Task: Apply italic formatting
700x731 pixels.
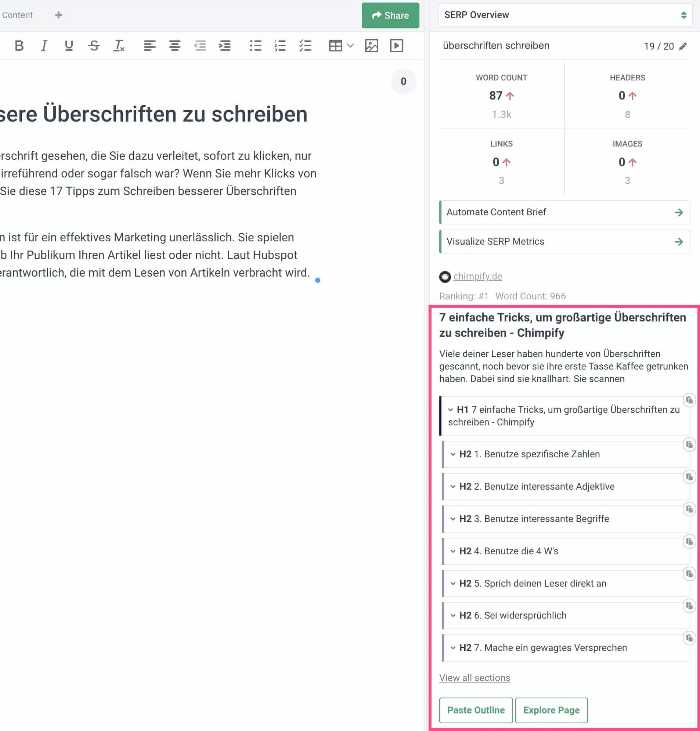Action: coord(44,46)
